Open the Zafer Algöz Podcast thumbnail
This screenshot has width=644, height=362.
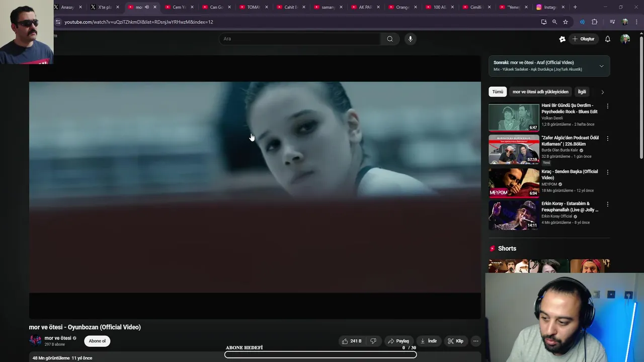pyautogui.click(x=514, y=149)
